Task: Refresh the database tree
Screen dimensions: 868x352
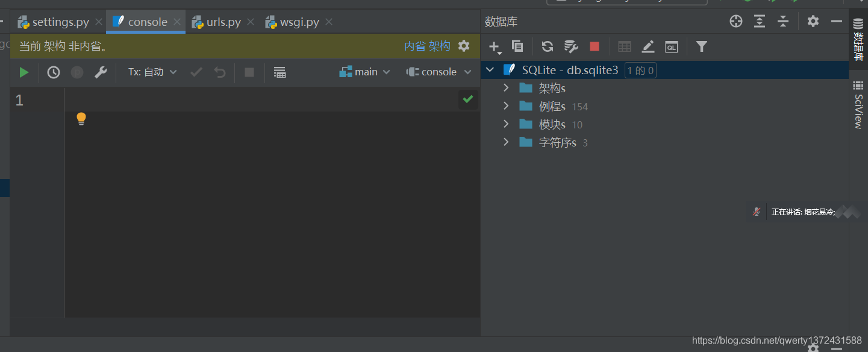Action: point(548,46)
